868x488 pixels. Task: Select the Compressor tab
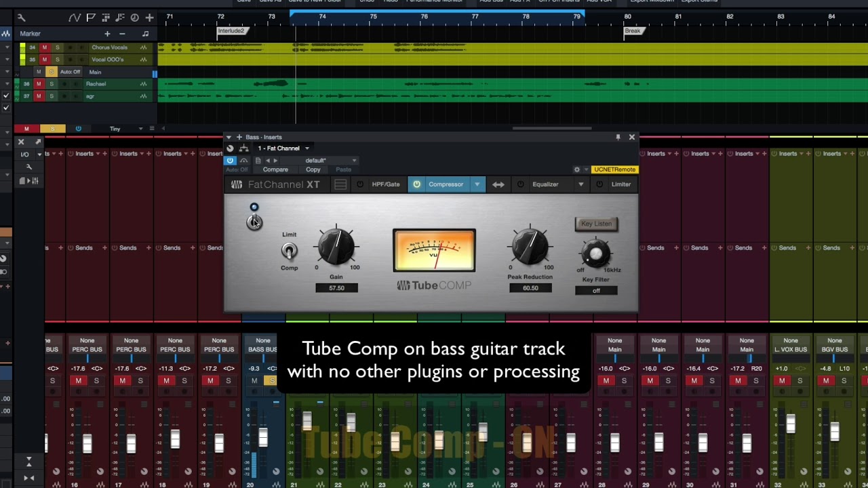pyautogui.click(x=446, y=184)
